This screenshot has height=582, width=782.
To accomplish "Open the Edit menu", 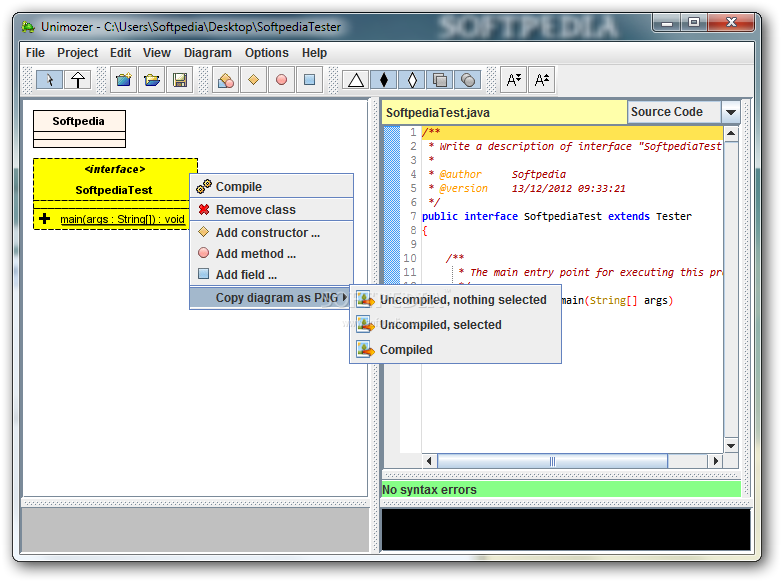I will (x=120, y=53).
